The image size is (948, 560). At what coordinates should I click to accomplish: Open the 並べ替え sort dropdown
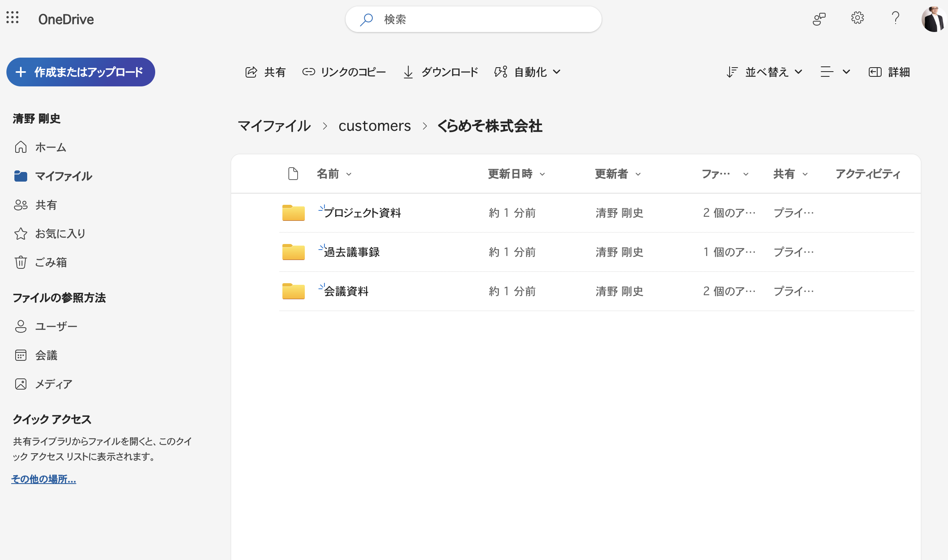(x=764, y=72)
